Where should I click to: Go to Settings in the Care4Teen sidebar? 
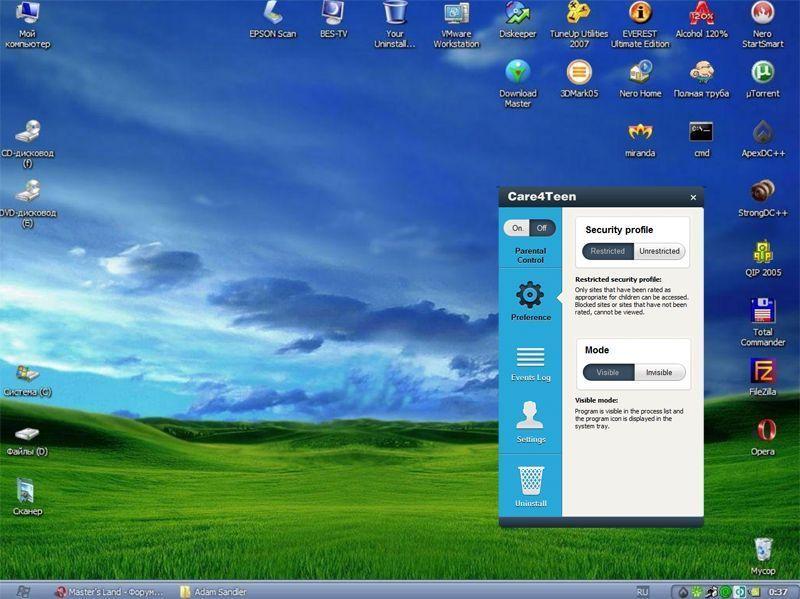click(x=531, y=422)
